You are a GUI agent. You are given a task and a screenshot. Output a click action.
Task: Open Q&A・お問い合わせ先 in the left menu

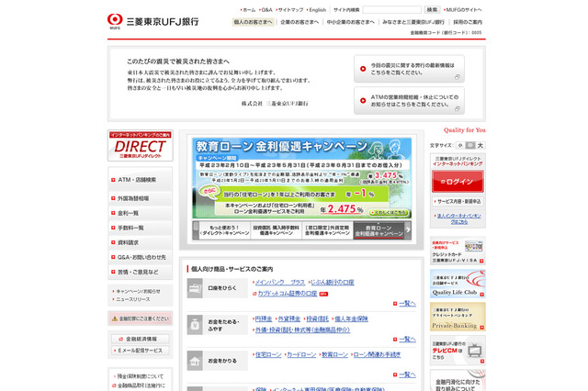141,257
